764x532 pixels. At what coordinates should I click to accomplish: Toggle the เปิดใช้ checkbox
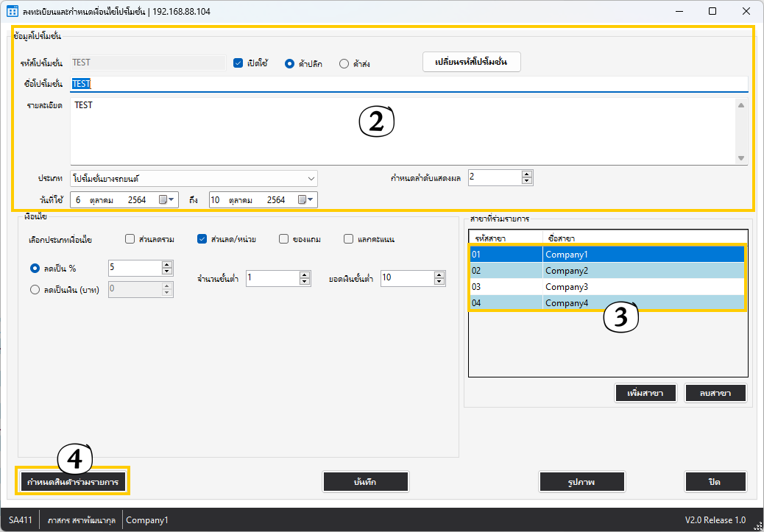[238, 63]
